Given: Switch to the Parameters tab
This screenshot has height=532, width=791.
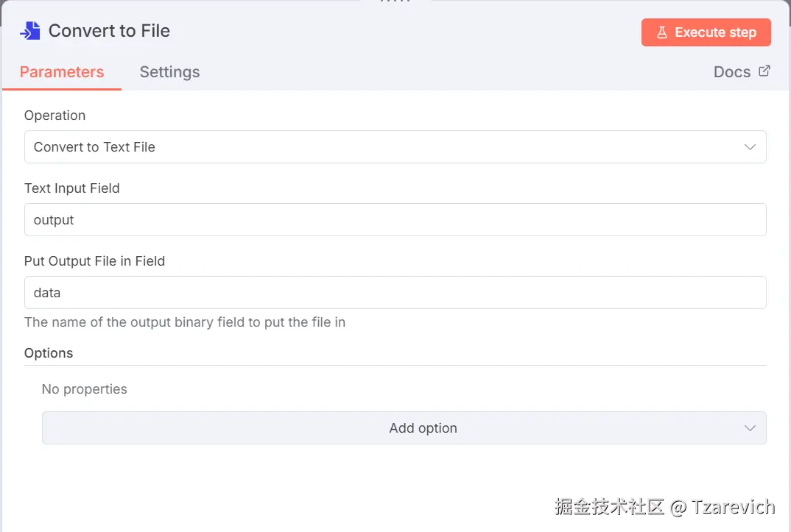Looking at the screenshot, I should 62,72.
